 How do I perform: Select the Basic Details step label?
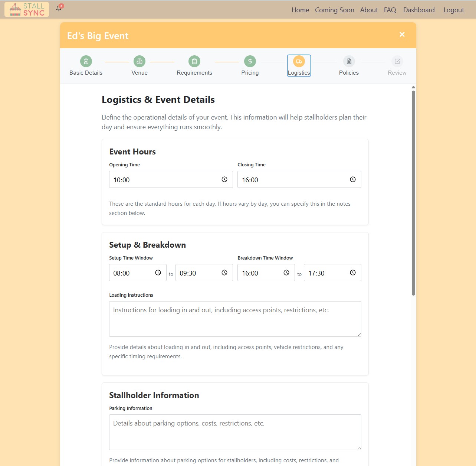pos(86,73)
